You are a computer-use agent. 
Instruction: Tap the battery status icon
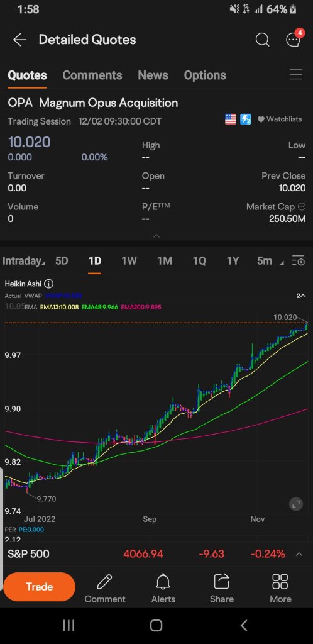pyautogui.click(x=293, y=9)
